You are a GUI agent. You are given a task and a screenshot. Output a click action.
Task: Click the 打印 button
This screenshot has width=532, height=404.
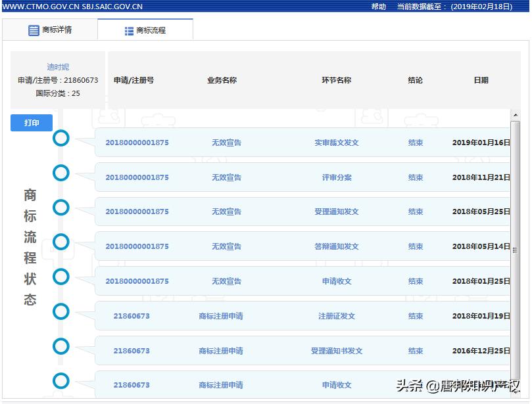pyautogui.click(x=31, y=123)
